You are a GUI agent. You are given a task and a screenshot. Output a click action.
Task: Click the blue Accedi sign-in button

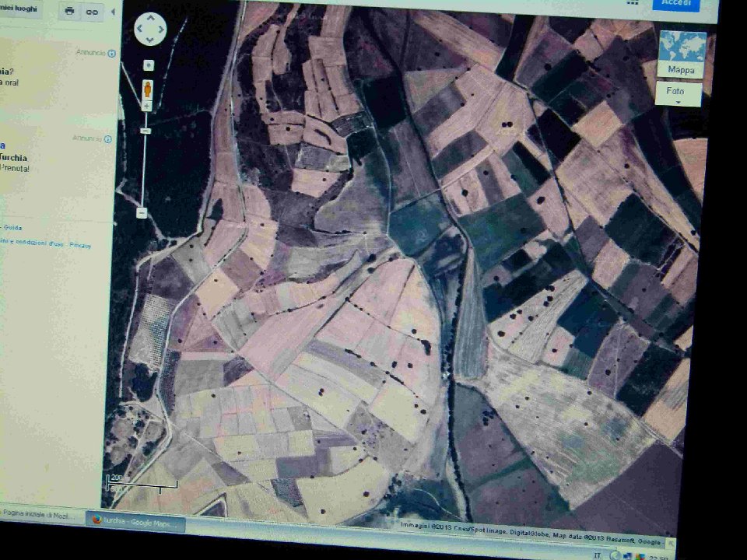675,4
